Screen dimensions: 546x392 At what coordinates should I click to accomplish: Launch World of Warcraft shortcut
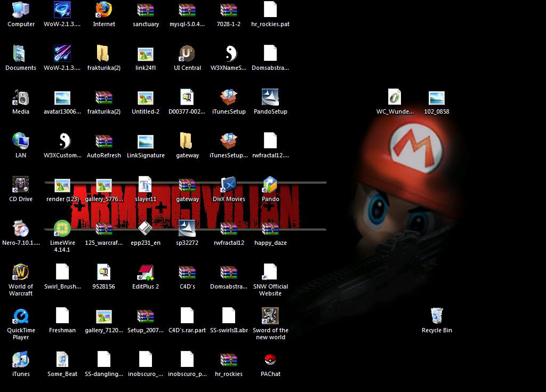(21, 273)
